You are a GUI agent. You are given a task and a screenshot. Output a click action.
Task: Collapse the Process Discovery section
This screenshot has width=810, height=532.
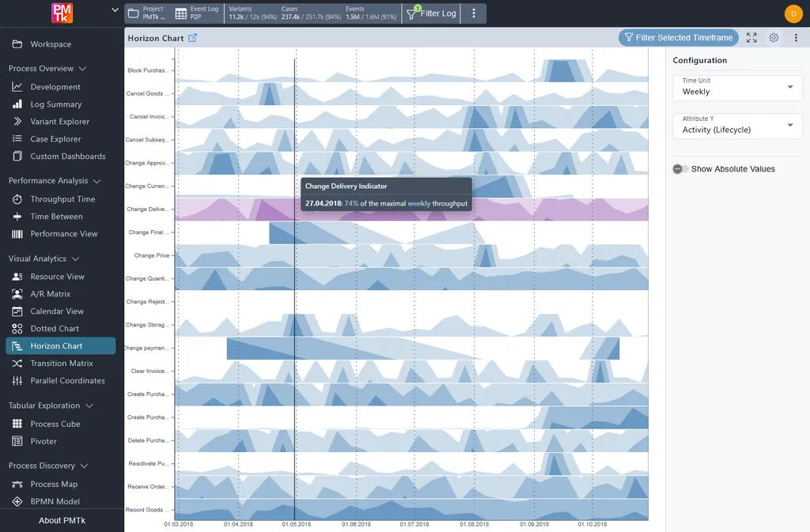click(84, 466)
